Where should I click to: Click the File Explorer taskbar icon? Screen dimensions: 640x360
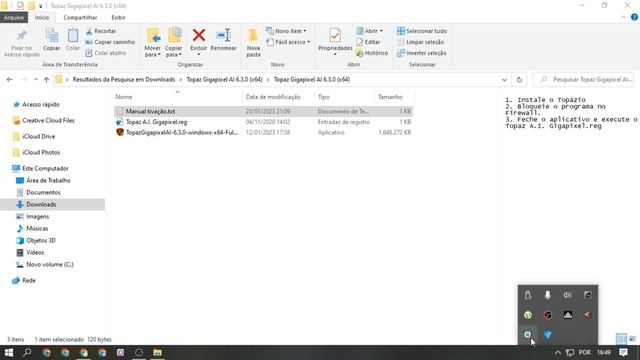tap(157, 352)
